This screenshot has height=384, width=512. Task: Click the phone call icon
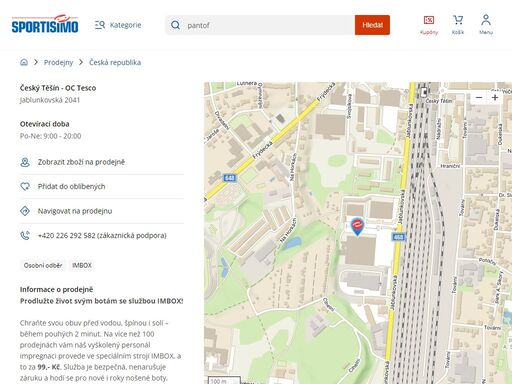coord(25,235)
